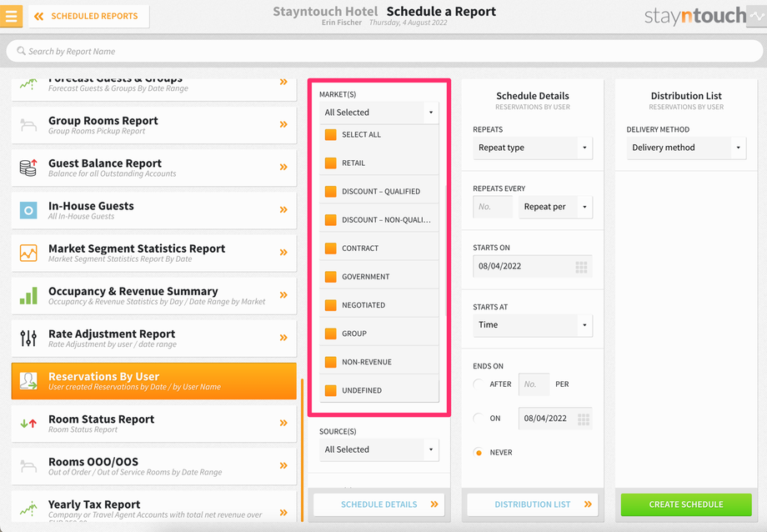
Task: Select the ON ends-on radio button
Action: coord(479,419)
